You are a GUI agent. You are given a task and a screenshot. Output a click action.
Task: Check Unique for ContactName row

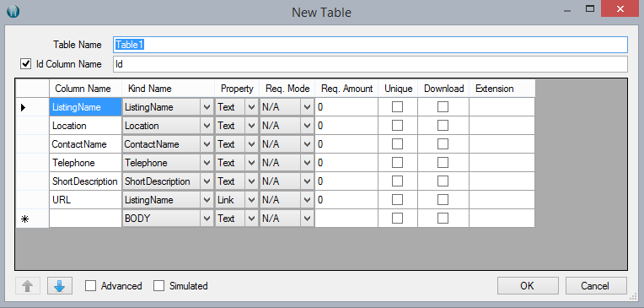pos(397,144)
